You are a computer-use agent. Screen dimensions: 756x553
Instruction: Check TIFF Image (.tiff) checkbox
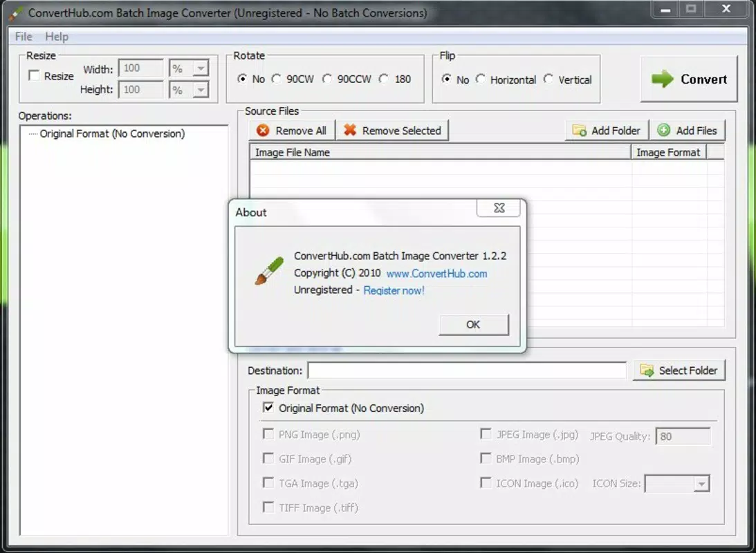tap(268, 507)
